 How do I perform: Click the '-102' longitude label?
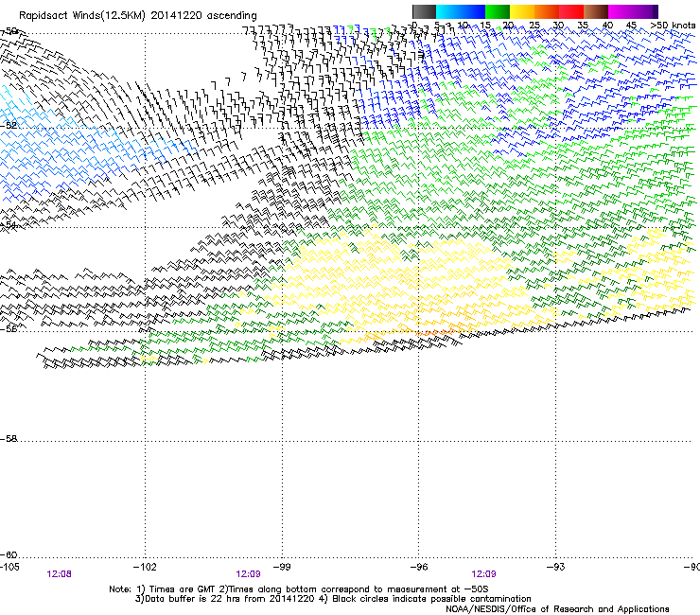[146, 567]
